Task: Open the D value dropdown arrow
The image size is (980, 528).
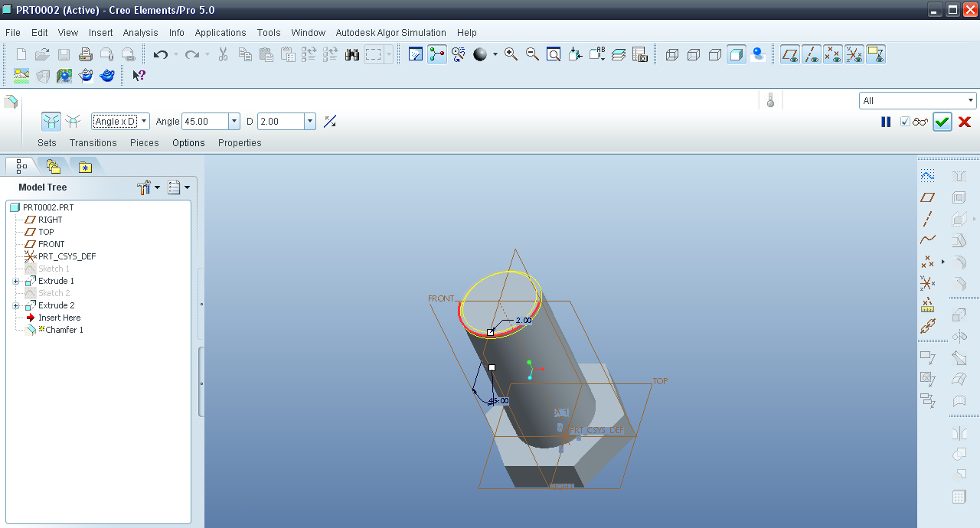Action: point(310,121)
